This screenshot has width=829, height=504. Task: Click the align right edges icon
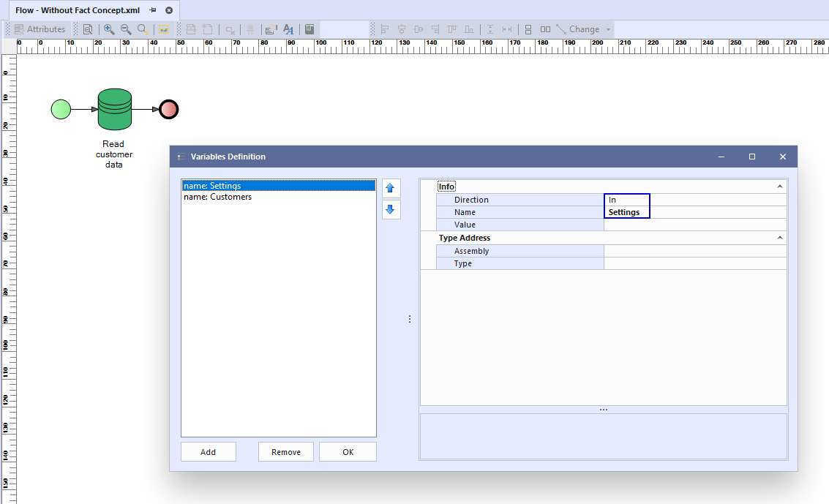pyautogui.click(x=435, y=29)
